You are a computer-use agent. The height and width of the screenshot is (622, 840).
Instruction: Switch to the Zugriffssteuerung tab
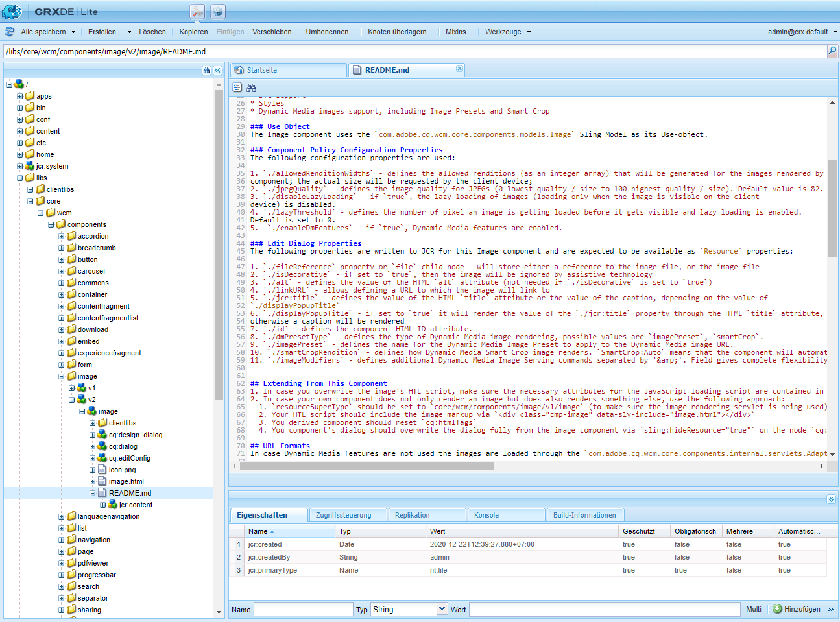(x=343, y=515)
